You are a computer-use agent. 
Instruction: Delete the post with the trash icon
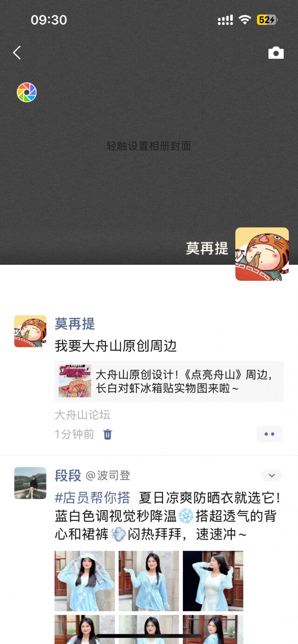[x=108, y=434]
